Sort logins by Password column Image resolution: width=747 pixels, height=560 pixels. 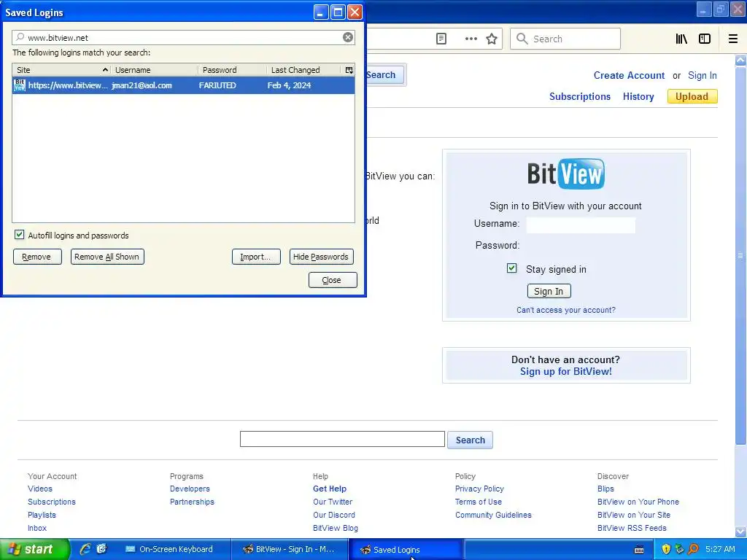click(232, 70)
